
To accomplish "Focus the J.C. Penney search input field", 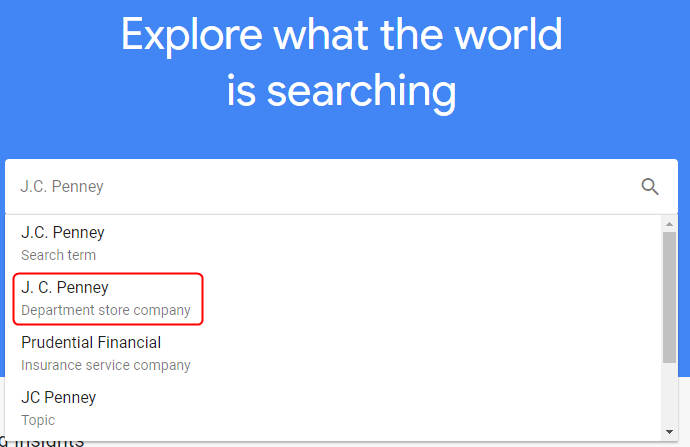I will pyautogui.click(x=320, y=186).
